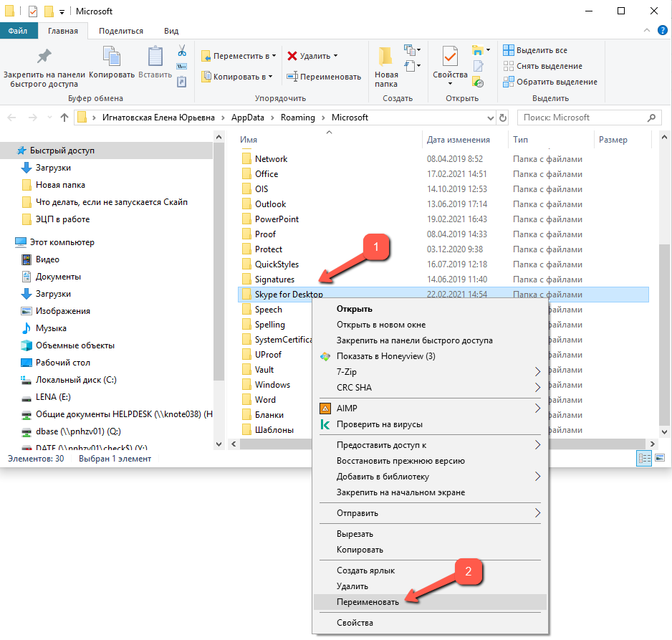Click the Pin to Quick Access pushpin icon

(44, 57)
